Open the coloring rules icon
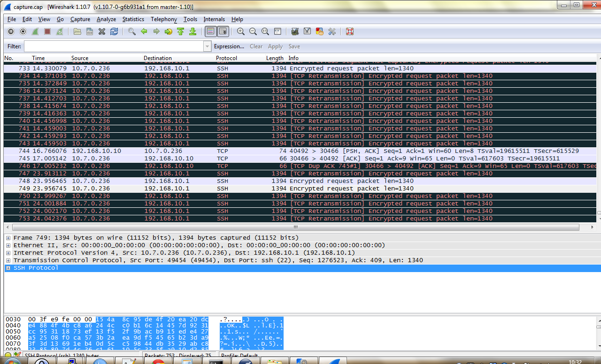 pyautogui.click(x=320, y=31)
